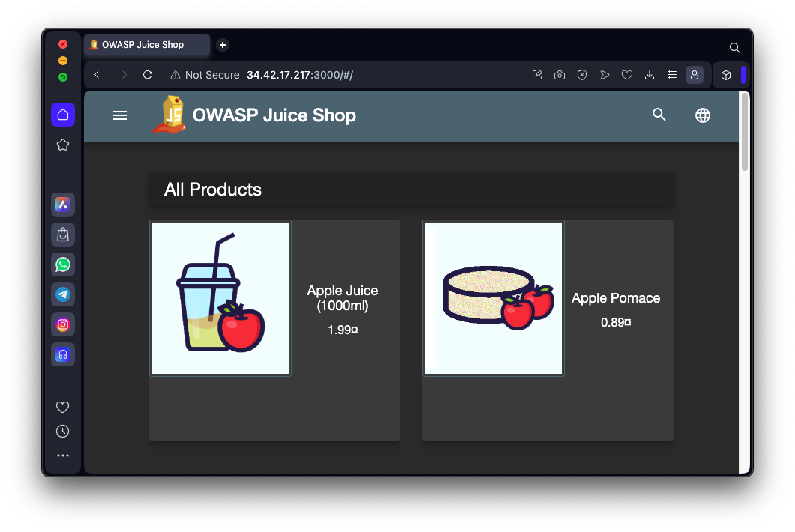
Task: Open the Juice Shop hamburger menu
Action: [x=120, y=115]
